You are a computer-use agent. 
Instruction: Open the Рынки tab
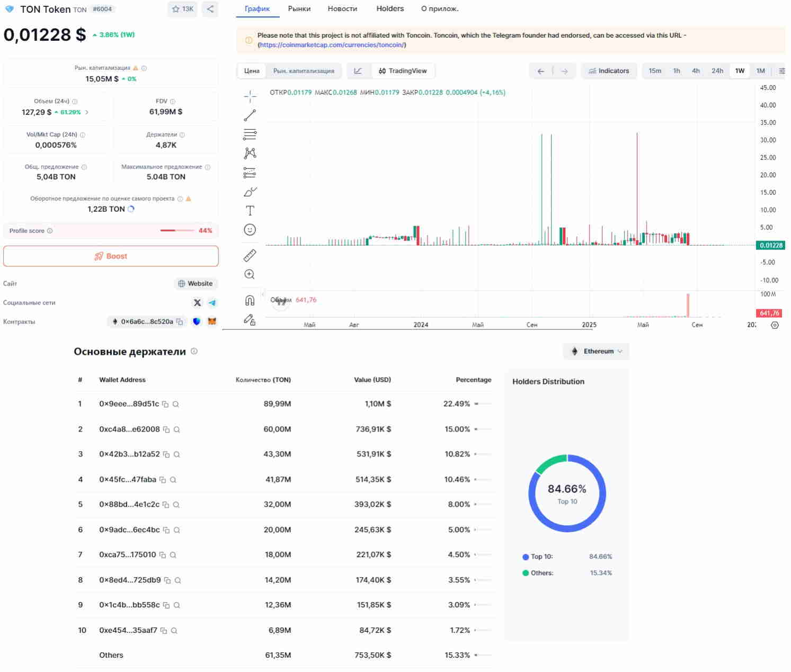[299, 8]
